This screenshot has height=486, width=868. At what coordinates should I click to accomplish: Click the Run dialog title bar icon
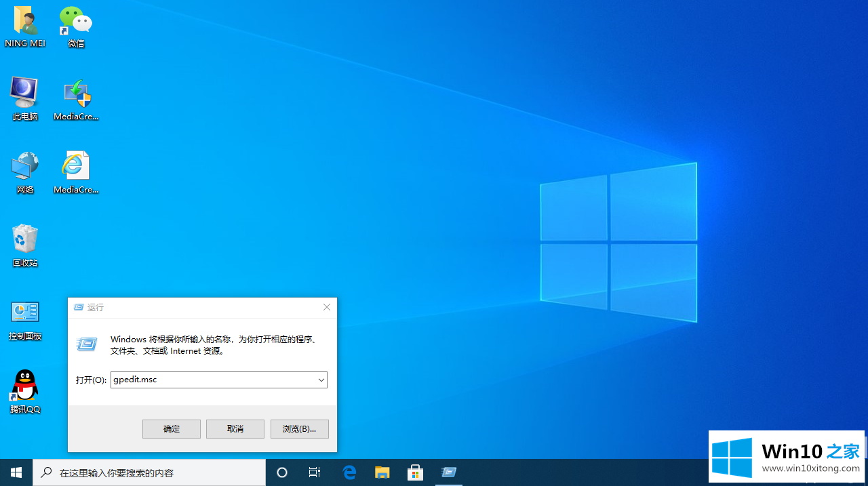pyautogui.click(x=79, y=307)
